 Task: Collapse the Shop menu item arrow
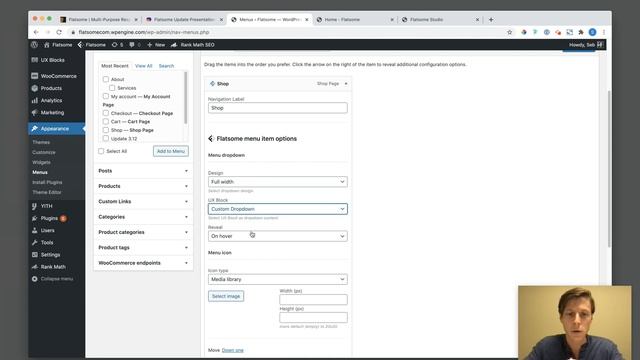pos(346,84)
